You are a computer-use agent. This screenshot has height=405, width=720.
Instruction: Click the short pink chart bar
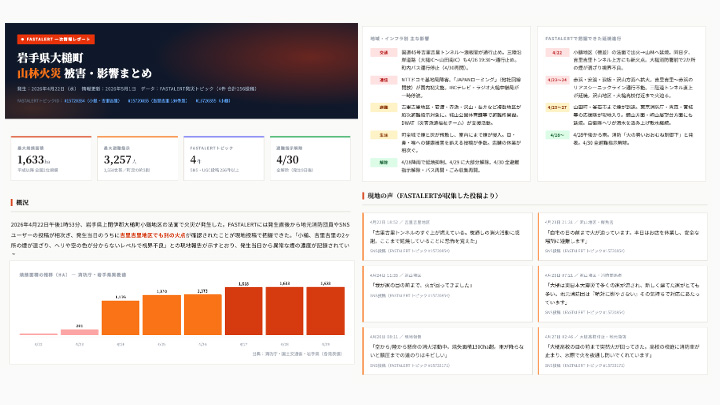(79, 332)
